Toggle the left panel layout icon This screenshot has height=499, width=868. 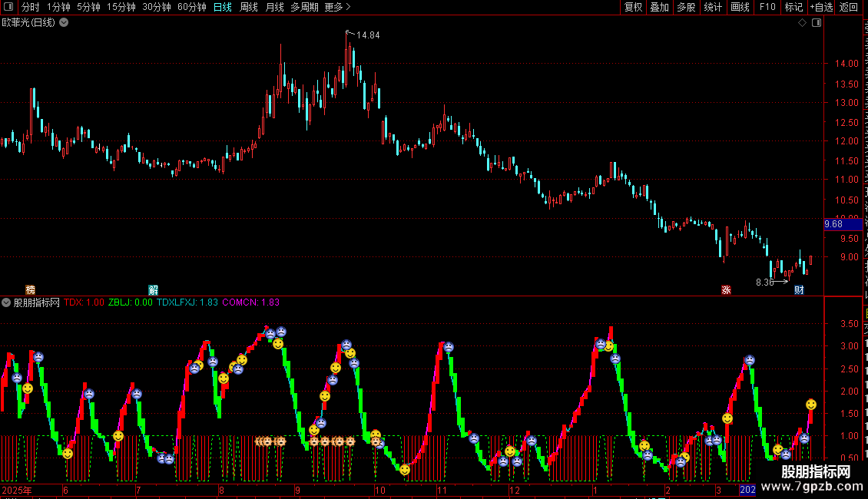(x=8, y=7)
